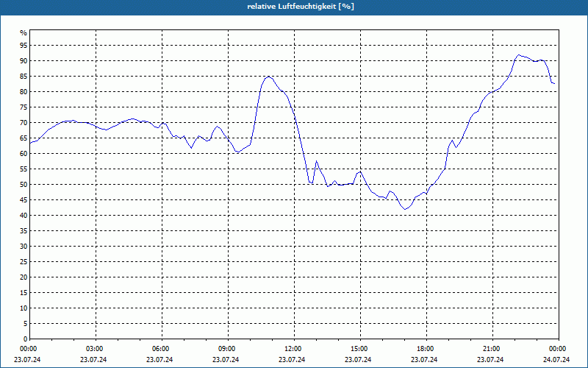
Task: Click the x-axis time label 03:00
Action: (96, 349)
